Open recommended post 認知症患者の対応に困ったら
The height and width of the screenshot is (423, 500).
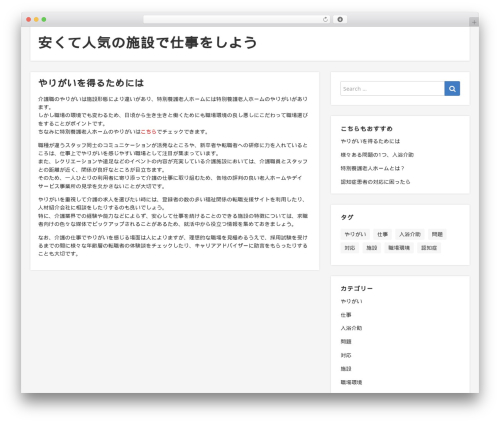375,182
